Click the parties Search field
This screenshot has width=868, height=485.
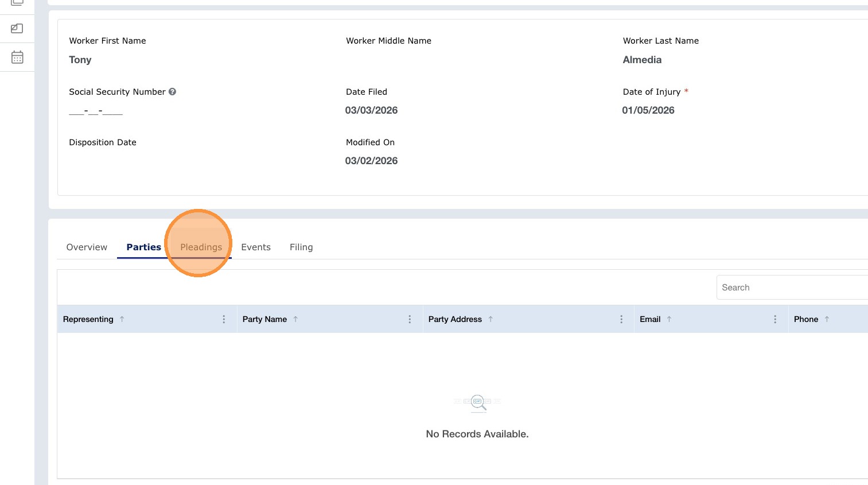(x=792, y=288)
